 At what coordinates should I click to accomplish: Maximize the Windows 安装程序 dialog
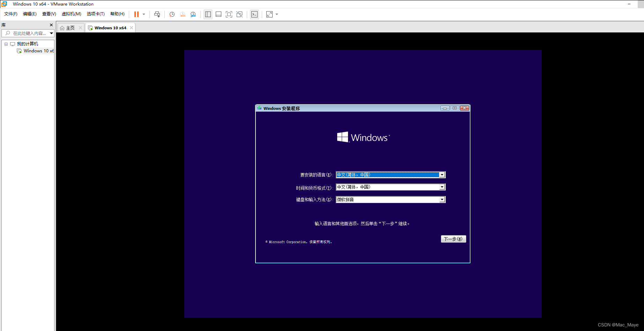point(454,108)
